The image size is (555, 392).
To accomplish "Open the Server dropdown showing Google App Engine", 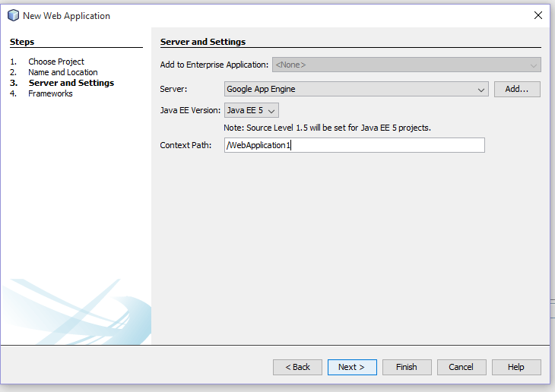I will click(x=356, y=90).
